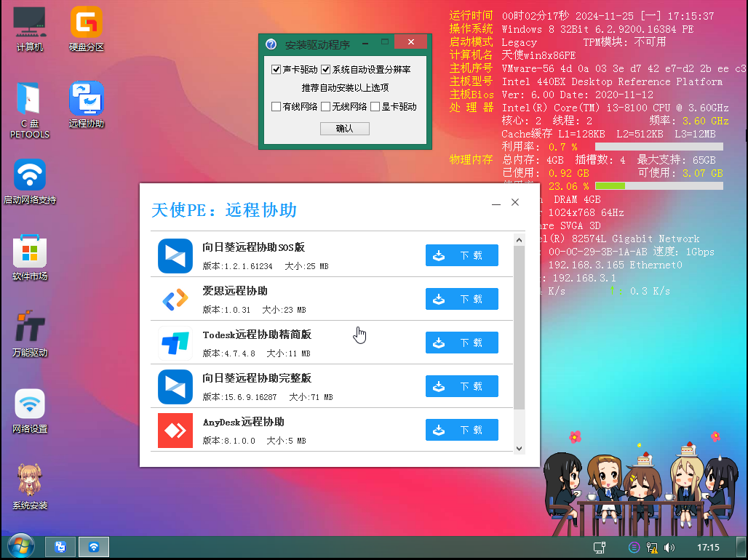Image resolution: width=748 pixels, height=560 pixels.
Task: Click the 版本:4.7.4.8 text
Action: coord(228,353)
